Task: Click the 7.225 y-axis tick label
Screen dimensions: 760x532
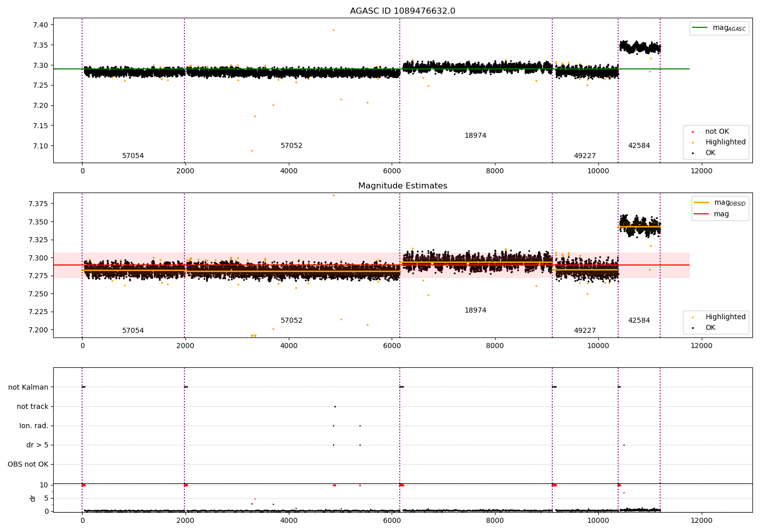Action: click(38, 312)
